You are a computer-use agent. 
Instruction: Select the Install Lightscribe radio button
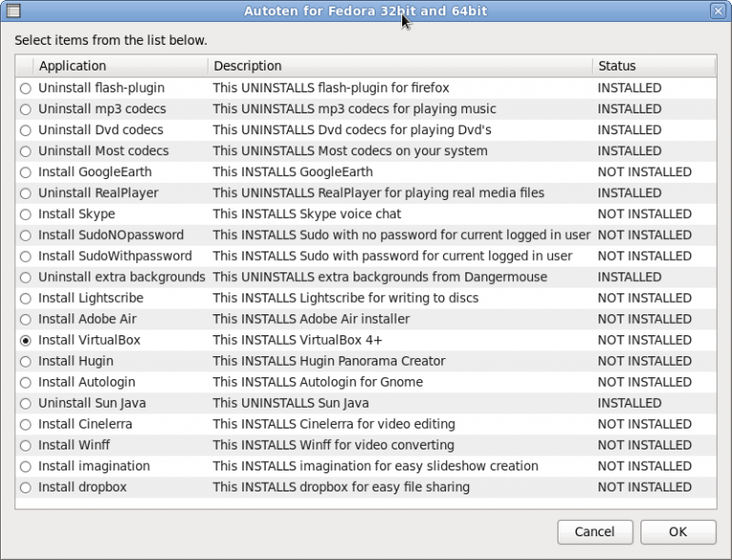tap(26, 298)
